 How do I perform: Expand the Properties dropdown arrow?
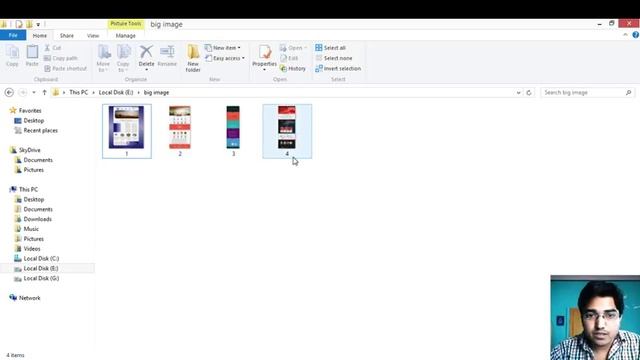264,70
